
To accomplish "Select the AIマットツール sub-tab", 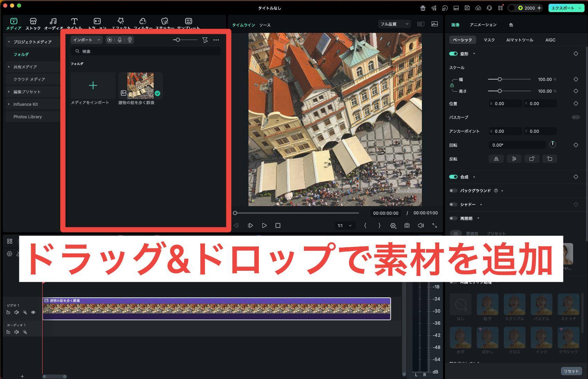I will tap(520, 40).
